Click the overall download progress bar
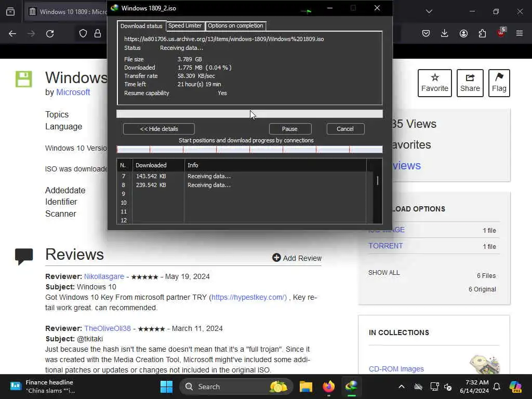 (x=249, y=114)
